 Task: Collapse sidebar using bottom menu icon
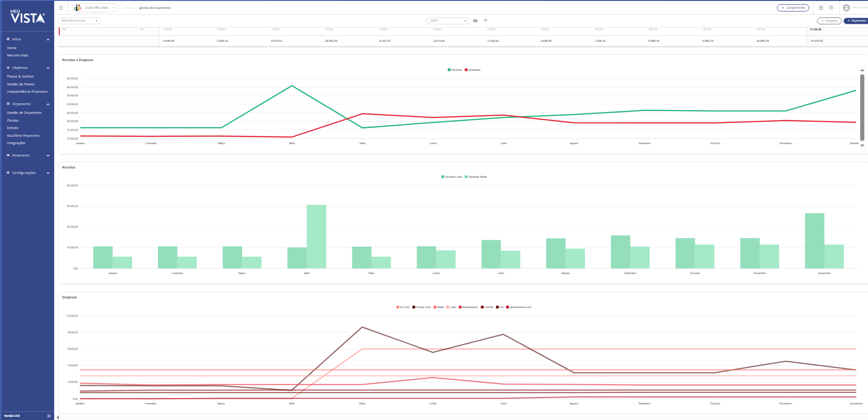coord(49,416)
